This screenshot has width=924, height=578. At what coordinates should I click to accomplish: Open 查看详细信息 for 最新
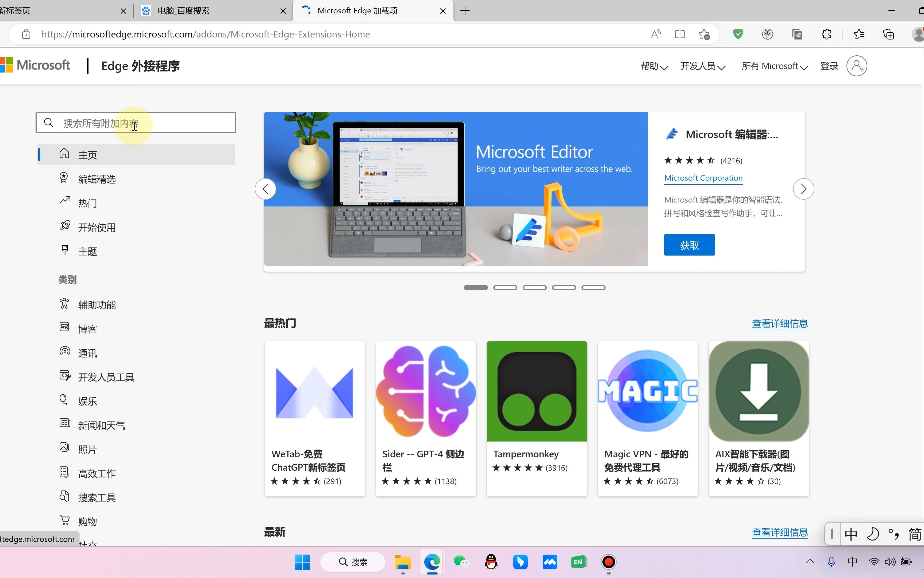tap(780, 533)
